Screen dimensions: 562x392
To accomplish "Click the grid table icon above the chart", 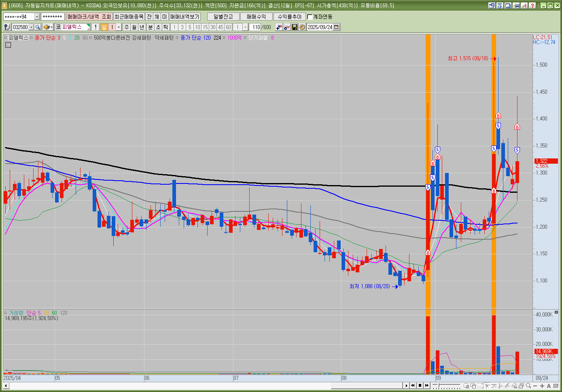I will pyautogui.click(x=8, y=45).
